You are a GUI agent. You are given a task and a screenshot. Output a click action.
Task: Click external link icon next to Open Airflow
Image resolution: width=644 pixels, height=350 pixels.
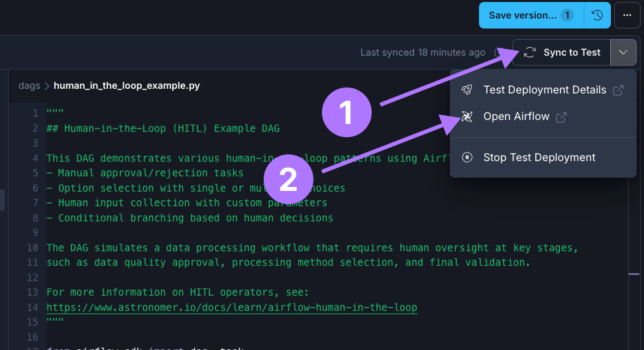(561, 117)
